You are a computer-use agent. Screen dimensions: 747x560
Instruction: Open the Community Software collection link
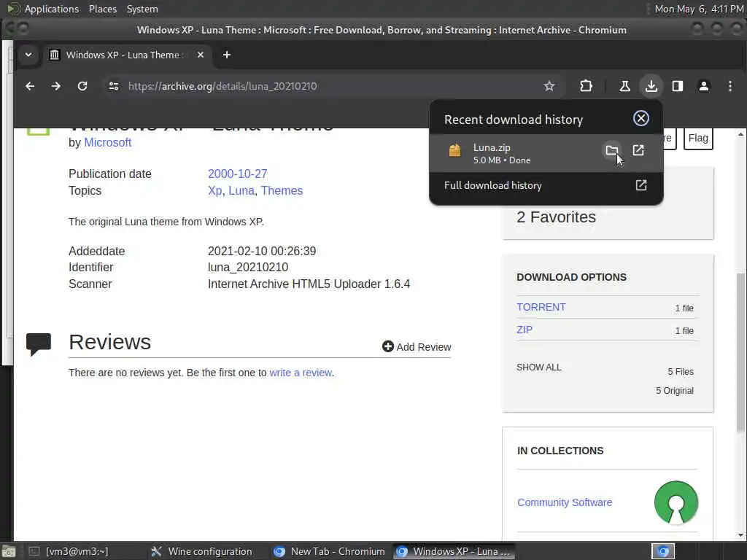(x=565, y=502)
